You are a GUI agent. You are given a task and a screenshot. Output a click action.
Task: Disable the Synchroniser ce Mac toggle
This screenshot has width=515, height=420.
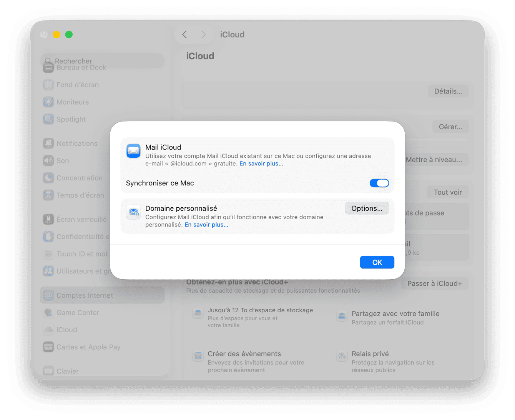[x=379, y=183]
